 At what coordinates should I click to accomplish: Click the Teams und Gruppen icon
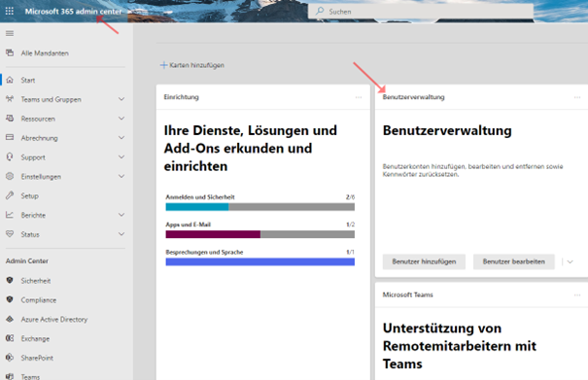click(x=10, y=99)
